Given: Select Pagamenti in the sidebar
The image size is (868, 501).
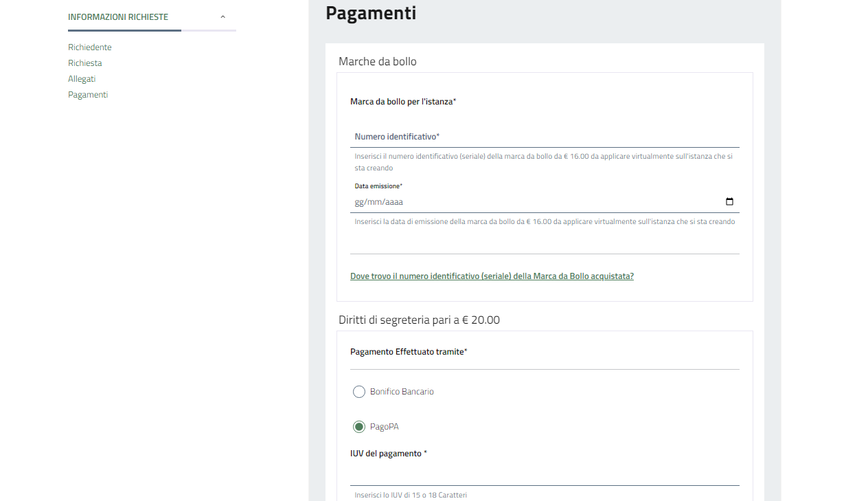Looking at the screenshot, I should (x=88, y=95).
